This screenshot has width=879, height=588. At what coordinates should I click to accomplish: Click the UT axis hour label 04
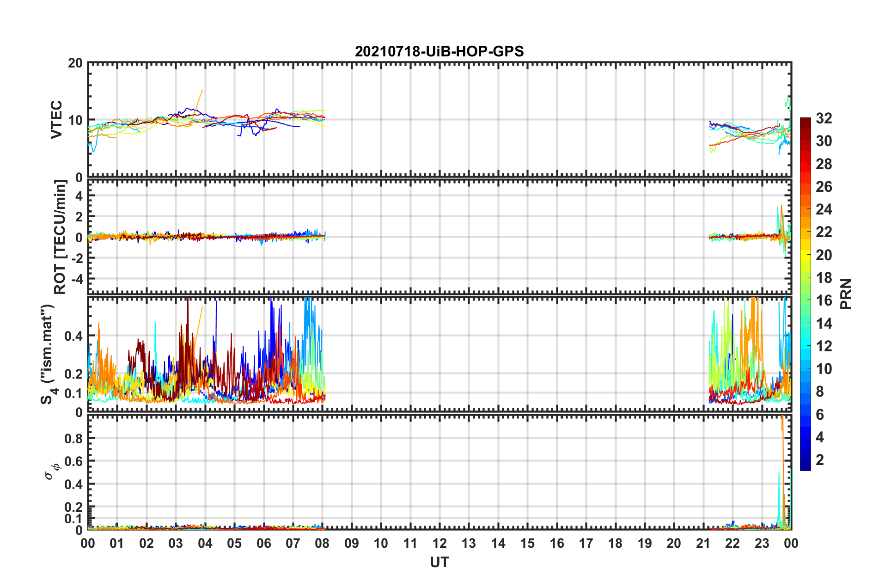(x=205, y=543)
